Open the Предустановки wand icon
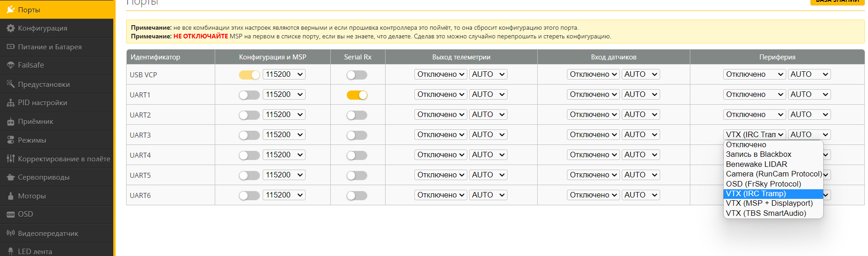 click(11, 84)
